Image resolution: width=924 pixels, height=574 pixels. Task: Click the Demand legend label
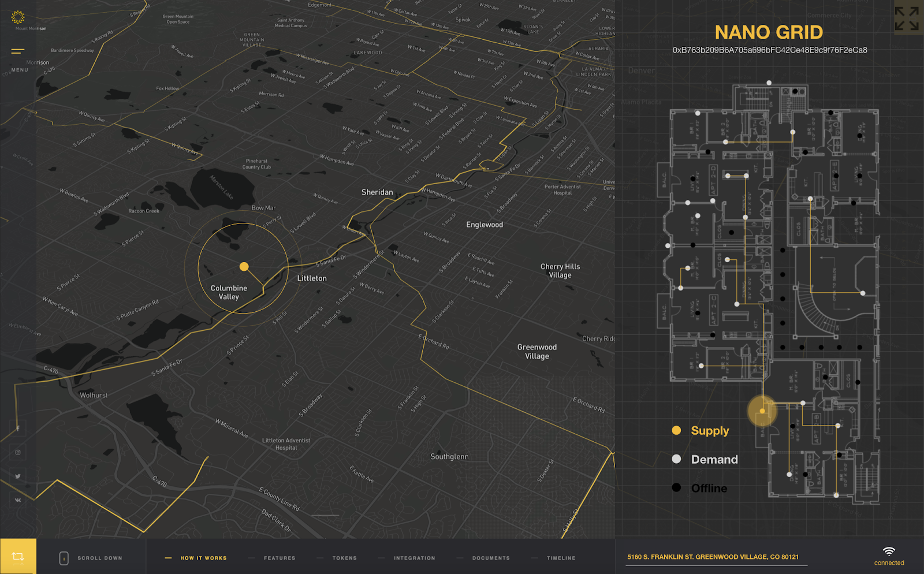point(714,460)
